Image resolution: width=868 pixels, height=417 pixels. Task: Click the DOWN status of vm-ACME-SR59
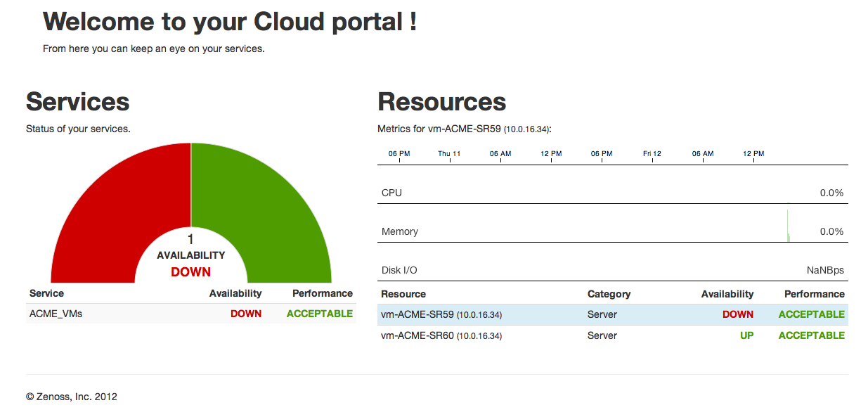click(737, 314)
